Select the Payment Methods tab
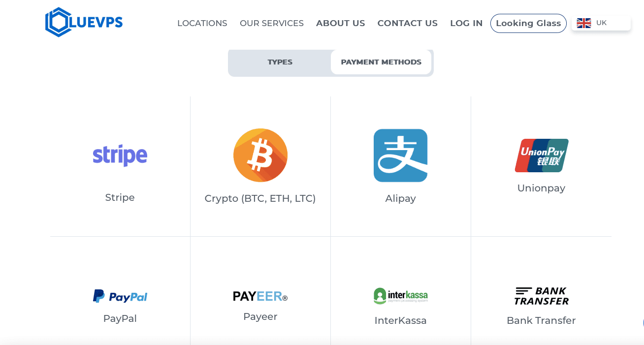644x345 pixels. [381, 62]
